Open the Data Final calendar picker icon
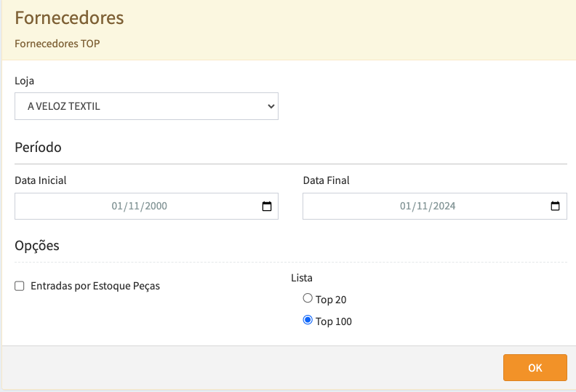576x392 pixels. tap(555, 207)
